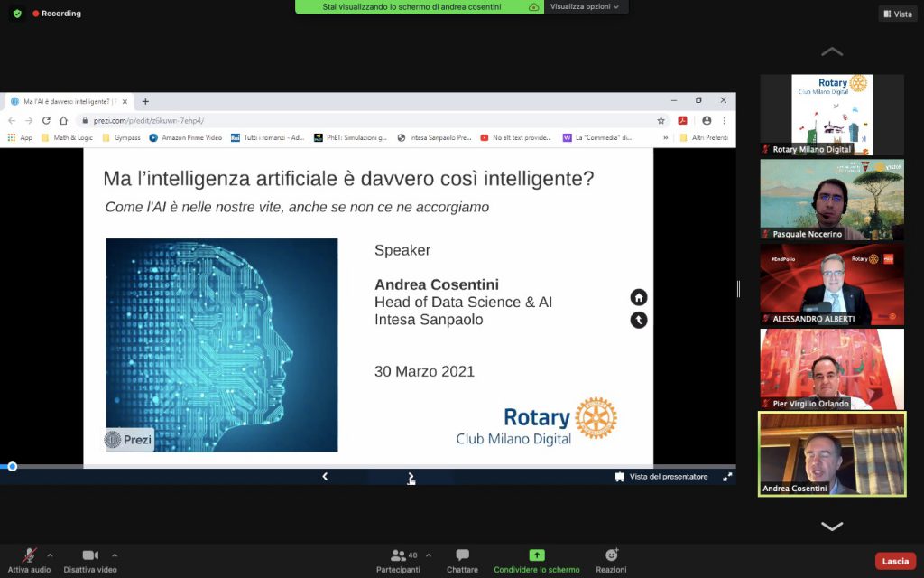This screenshot has height=578, width=924.
Task: Reload the page in the browser
Action: 46,120
